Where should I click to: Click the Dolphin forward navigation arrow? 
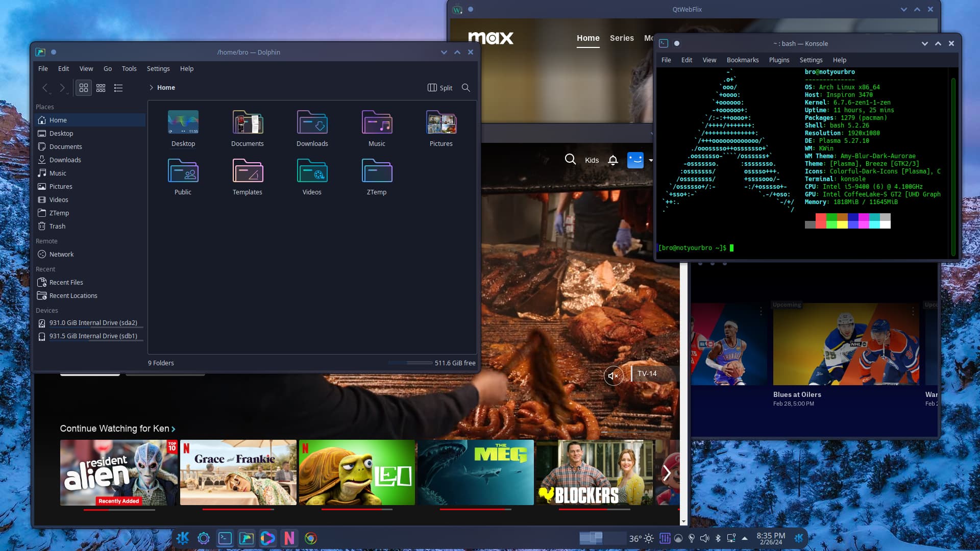coord(62,88)
